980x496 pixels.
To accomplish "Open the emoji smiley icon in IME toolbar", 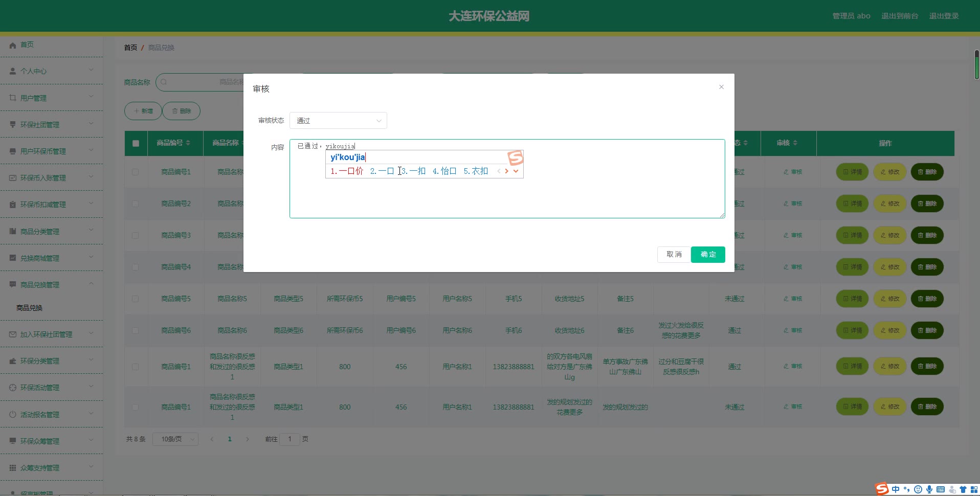I will pos(918,489).
